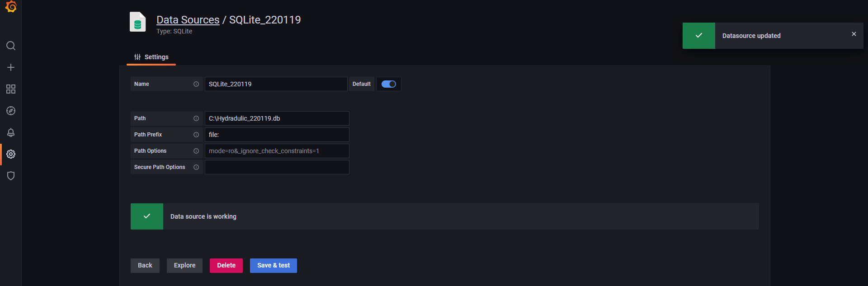Image resolution: width=868 pixels, height=286 pixels.
Task: Open the Alerting bell icon in sidebar
Action: pos(11,132)
